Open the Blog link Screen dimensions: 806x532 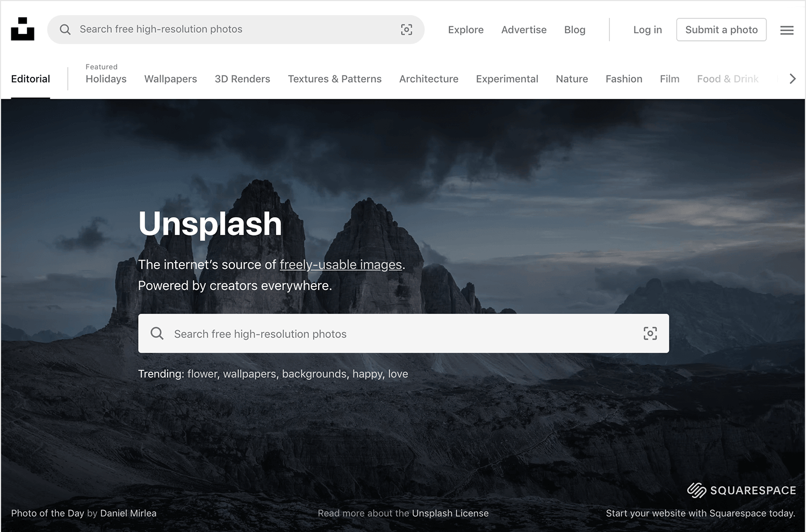pos(574,30)
